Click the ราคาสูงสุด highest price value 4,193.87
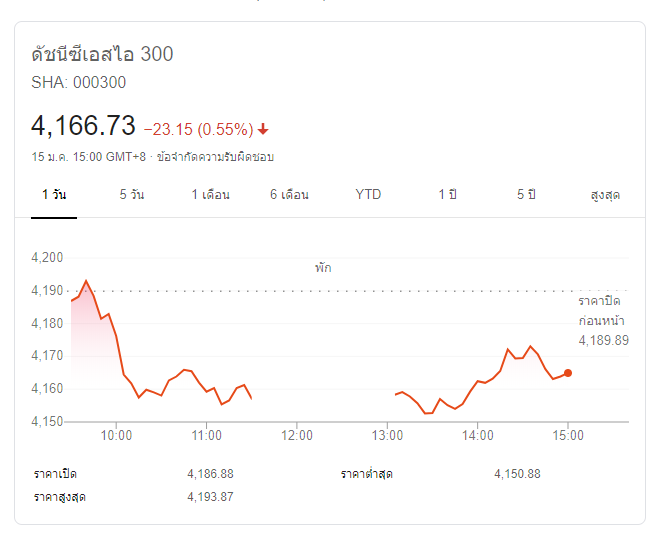Screen dimensions: 657x537 (x=210, y=497)
